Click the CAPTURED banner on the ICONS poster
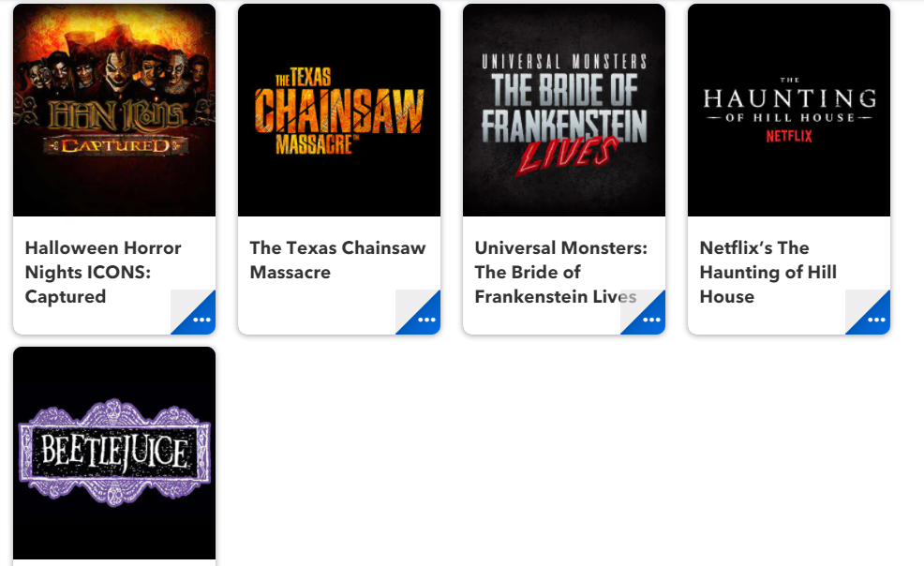The image size is (924, 566). 116,145
